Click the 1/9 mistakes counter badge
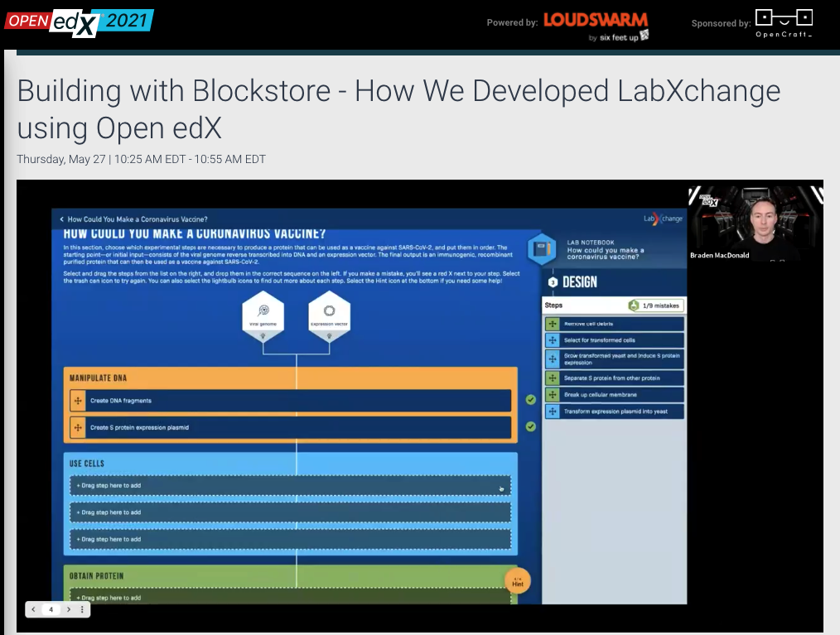Image resolution: width=840 pixels, height=635 pixels. point(656,305)
